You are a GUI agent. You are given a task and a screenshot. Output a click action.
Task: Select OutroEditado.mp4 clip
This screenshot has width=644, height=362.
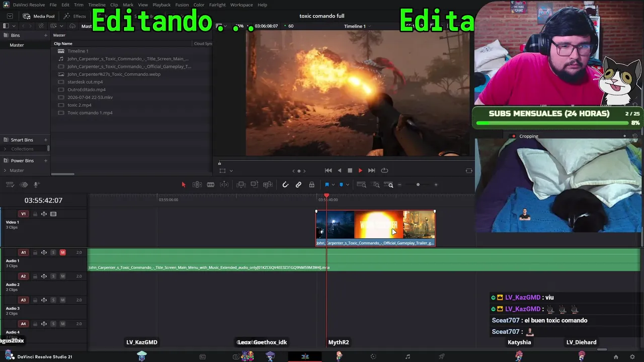tap(87, 89)
